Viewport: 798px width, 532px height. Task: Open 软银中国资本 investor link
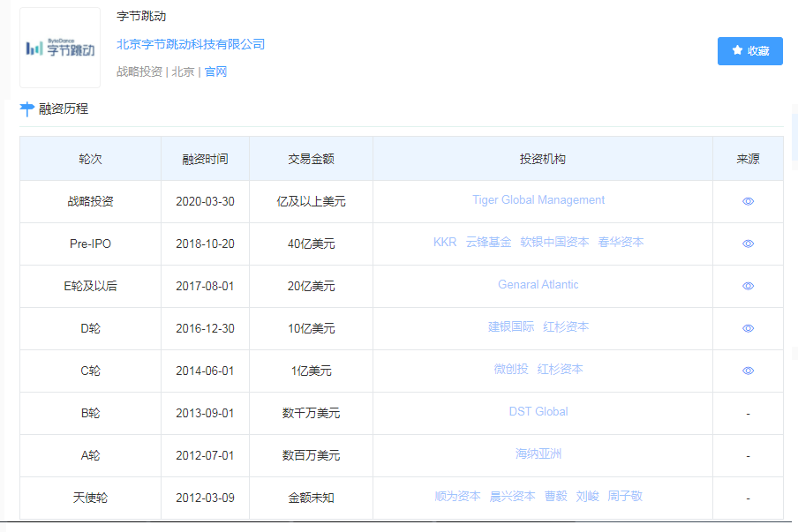pos(554,242)
